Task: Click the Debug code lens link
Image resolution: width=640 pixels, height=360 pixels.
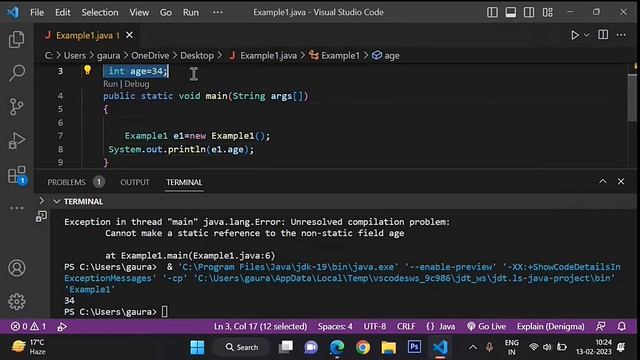Action: [x=137, y=84]
